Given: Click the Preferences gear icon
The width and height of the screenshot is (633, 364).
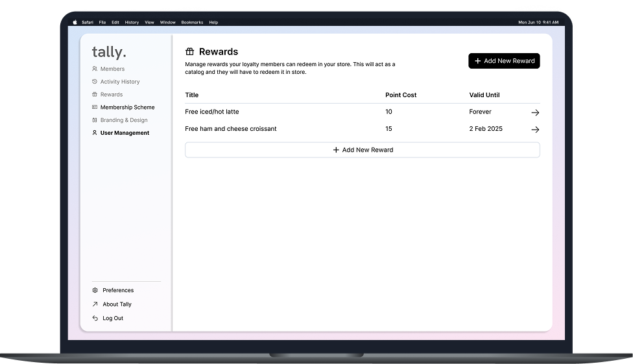Looking at the screenshot, I should (95, 291).
